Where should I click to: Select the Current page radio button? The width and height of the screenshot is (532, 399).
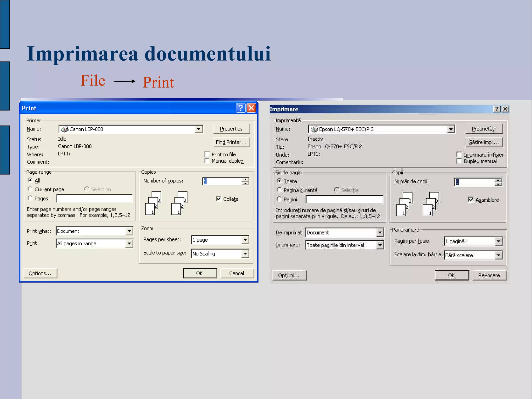point(30,189)
